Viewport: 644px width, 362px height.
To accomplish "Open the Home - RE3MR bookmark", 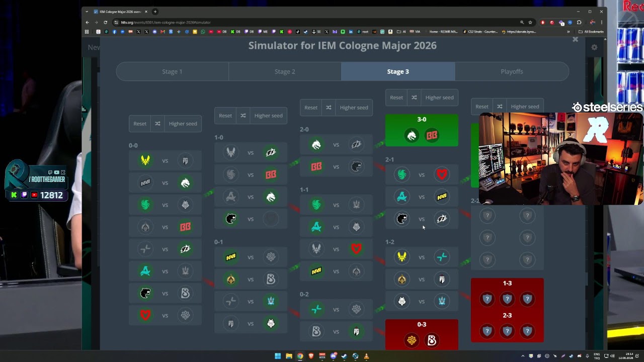I will coord(441,32).
